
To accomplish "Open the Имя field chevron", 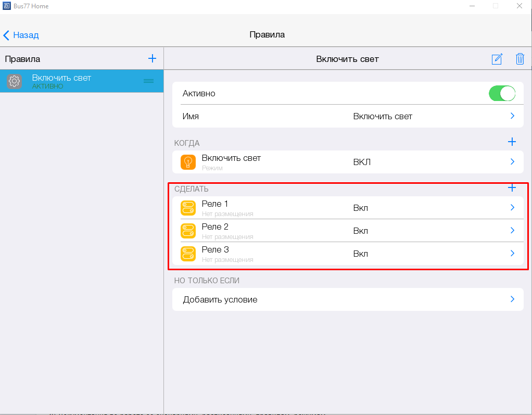I will pos(512,116).
